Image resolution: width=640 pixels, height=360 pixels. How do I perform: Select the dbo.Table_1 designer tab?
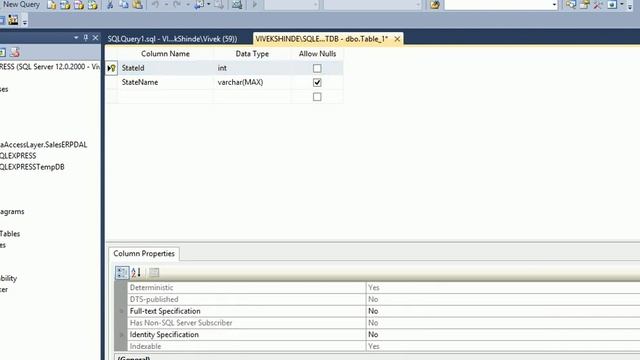tap(321, 39)
